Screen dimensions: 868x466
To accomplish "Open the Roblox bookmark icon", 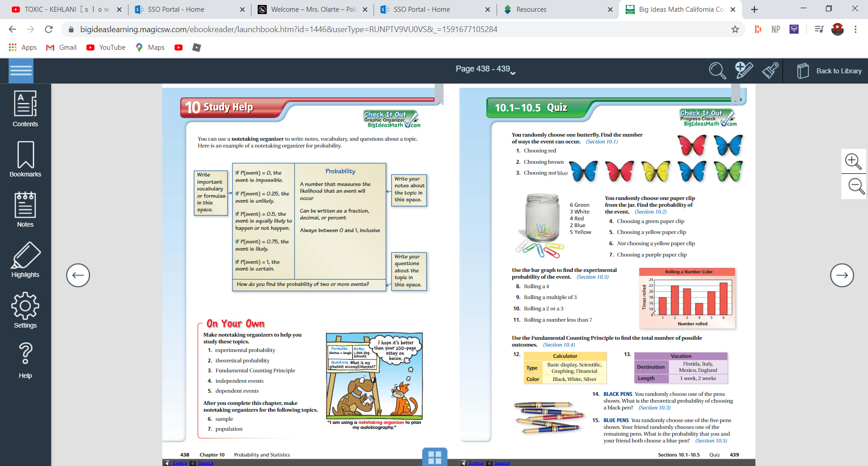I will click(196, 48).
